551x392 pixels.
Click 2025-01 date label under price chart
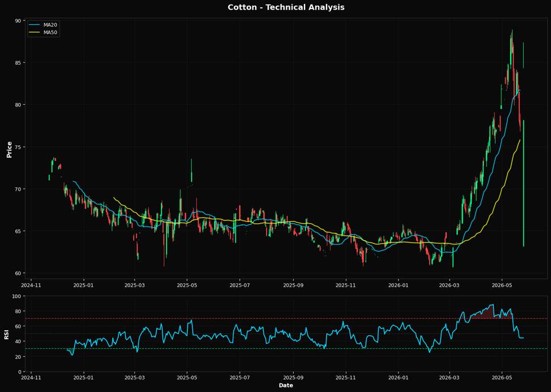pyautogui.click(x=84, y=285)
